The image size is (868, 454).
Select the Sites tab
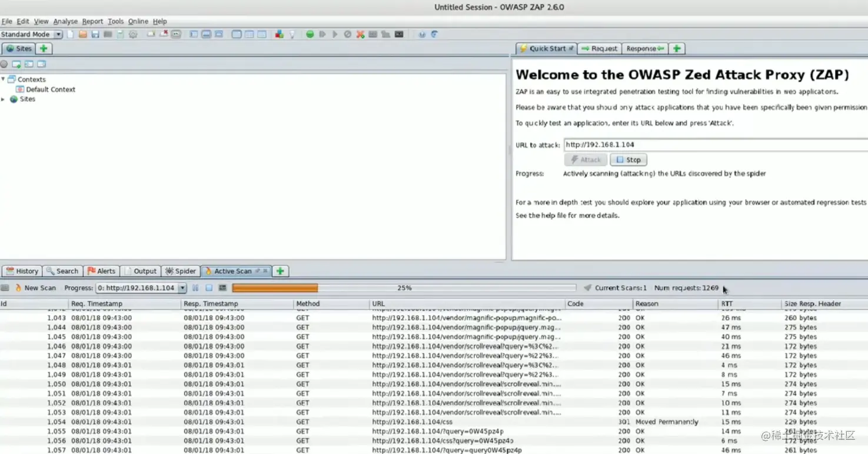coord(19,49)
